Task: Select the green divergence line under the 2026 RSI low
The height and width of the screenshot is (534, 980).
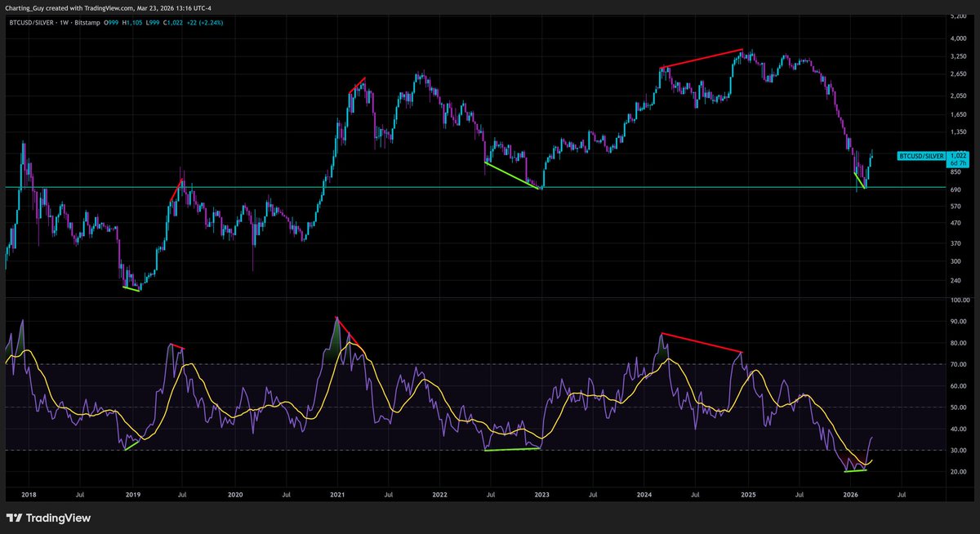Action: (855, 470)
